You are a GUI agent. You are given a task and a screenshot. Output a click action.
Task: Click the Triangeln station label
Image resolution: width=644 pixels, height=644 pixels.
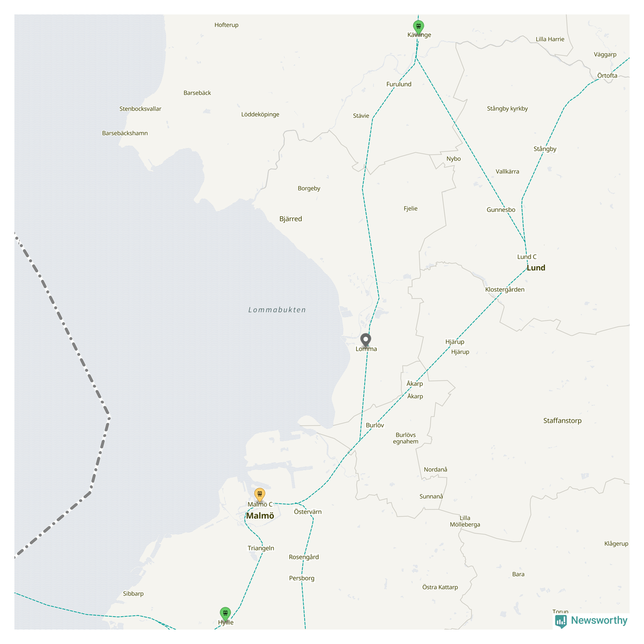pyautogui.click(x=261, y=548)
